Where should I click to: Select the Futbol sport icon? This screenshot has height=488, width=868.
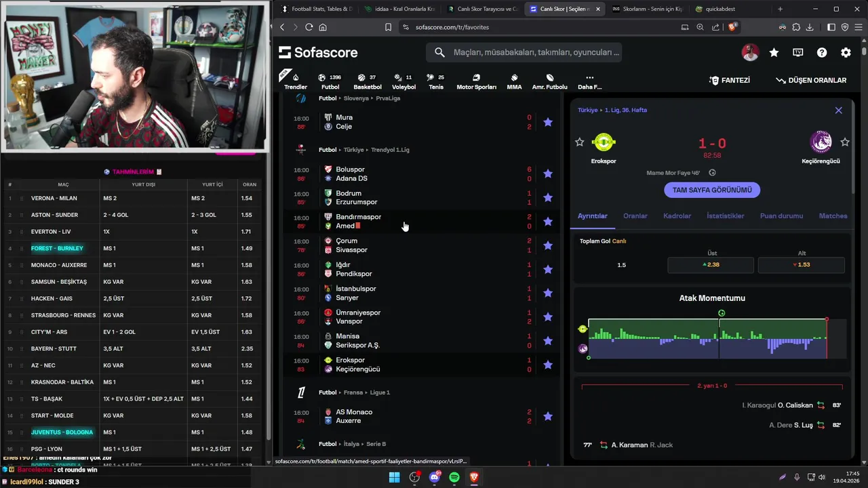(330, 81)
